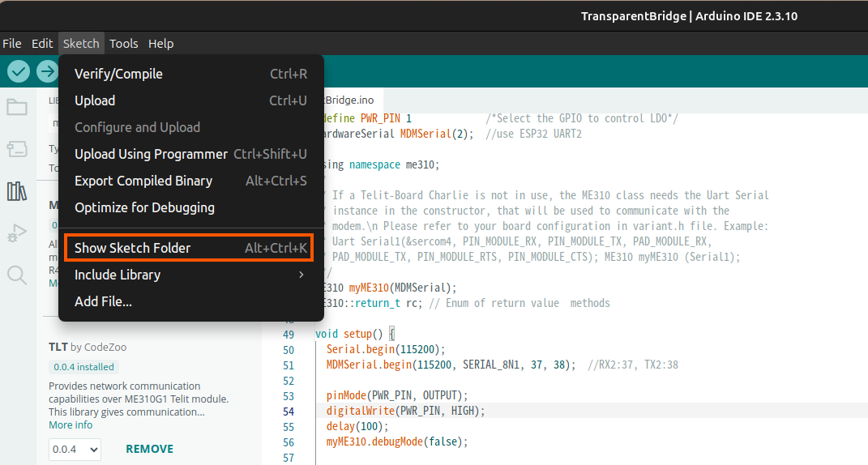Expand the Include Library submenu
Screen dimensions: 868x465
tap(191, 275)
